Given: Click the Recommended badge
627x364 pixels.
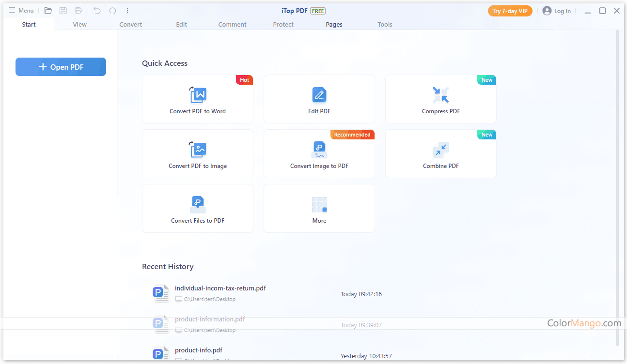Looking at the screenshot, I should click(352, 135).
